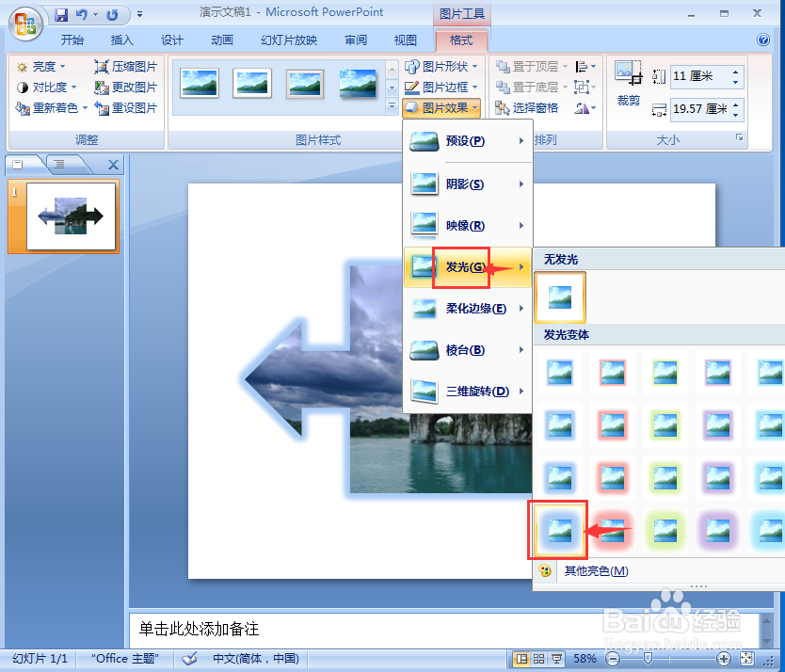Open the 预设(P) preset submenu
Screen dimensions: 785x672
pos(467,141)
